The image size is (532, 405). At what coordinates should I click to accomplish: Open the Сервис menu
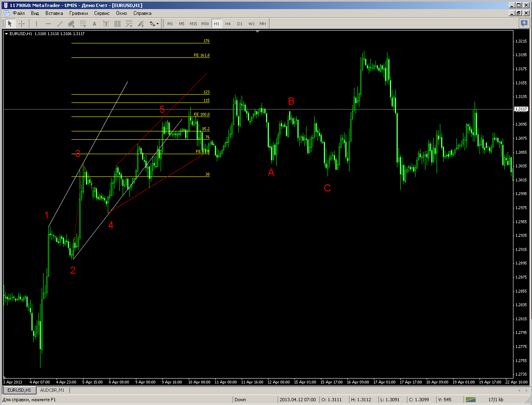pyautogui.click(x=102, y=13)
